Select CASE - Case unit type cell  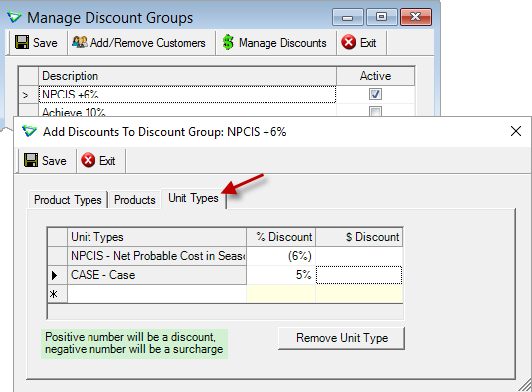[156, 275]
